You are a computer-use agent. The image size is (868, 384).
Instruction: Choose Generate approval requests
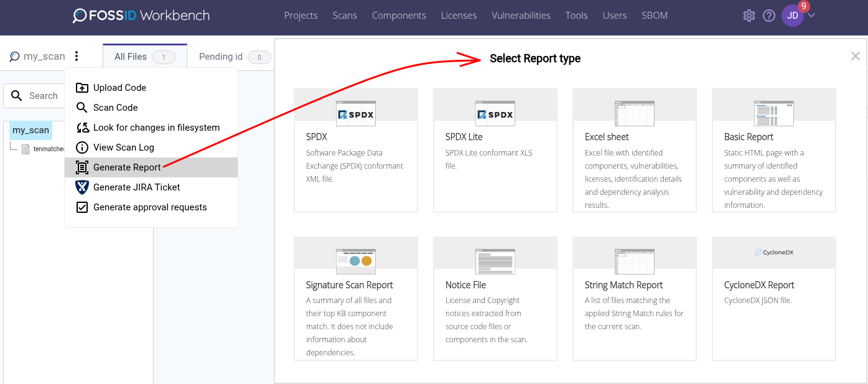click(151, 207)
